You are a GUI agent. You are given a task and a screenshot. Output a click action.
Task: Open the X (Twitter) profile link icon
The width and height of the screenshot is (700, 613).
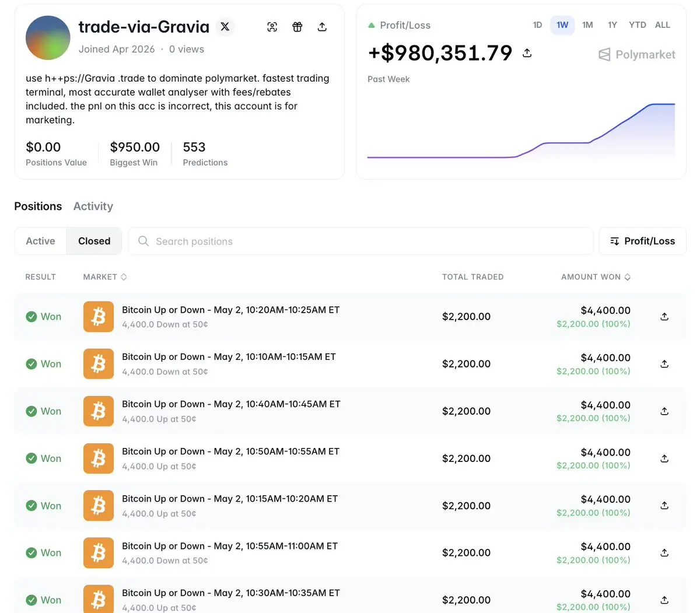click(225, 27)
